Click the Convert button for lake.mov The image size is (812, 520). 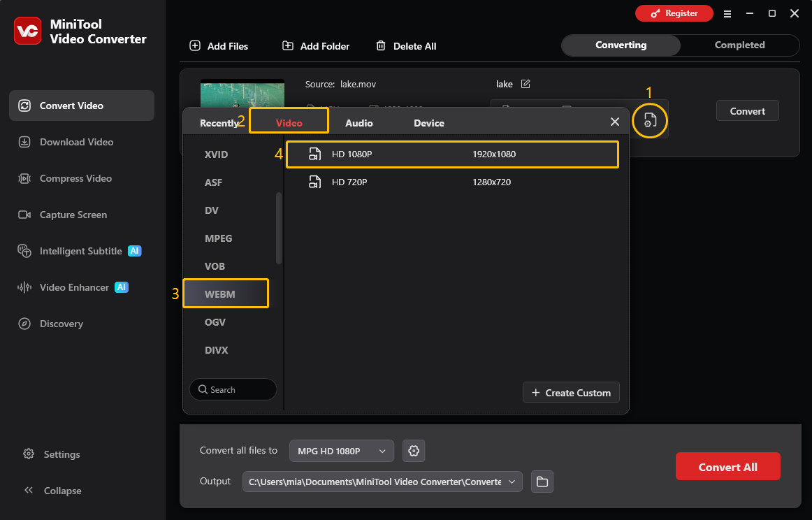[x=747, y=111]
